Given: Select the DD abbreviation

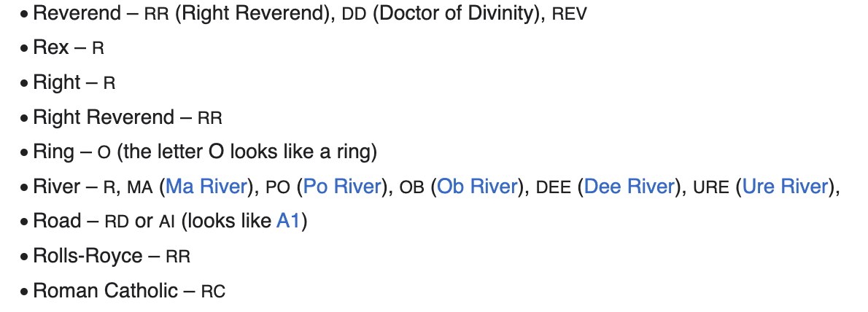Looking at the screenshot, I should point(354,13).
